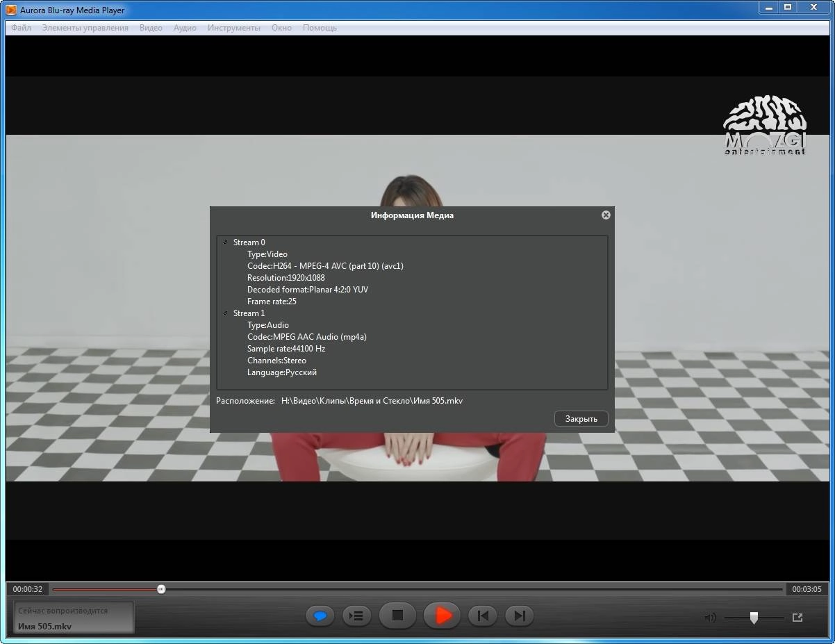The image size is (835, 644).
Task: Click the playback progress seek handle
Action: tap(161, 589)
